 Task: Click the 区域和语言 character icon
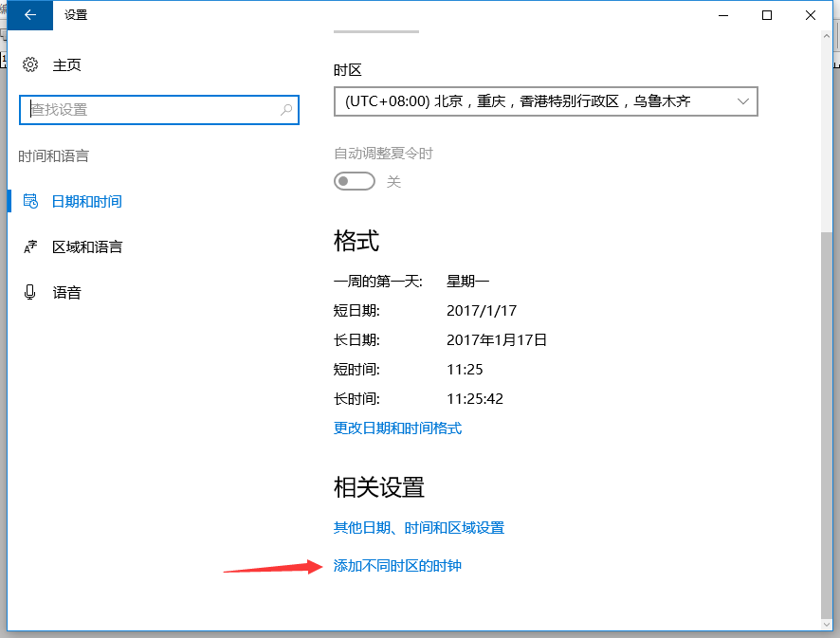coord(30,246)
